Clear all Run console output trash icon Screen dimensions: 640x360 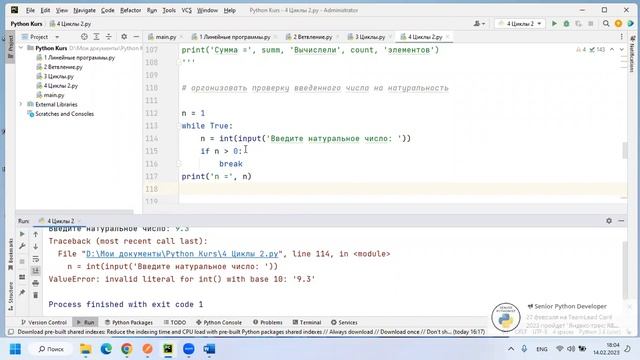pos(36,295)
